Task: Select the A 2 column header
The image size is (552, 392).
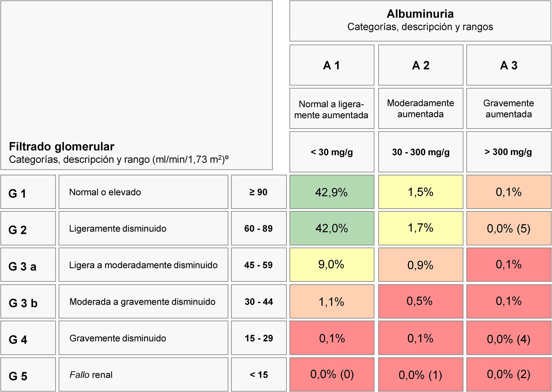Action: [x=421, y=65]
